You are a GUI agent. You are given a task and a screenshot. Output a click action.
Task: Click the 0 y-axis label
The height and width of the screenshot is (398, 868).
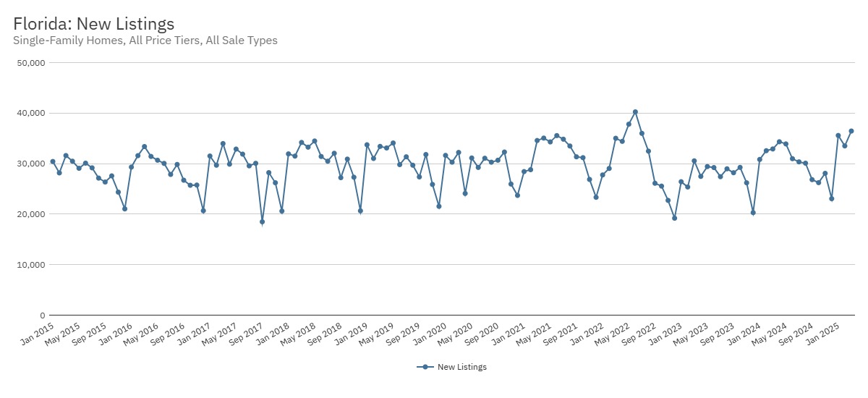(43, 316)
